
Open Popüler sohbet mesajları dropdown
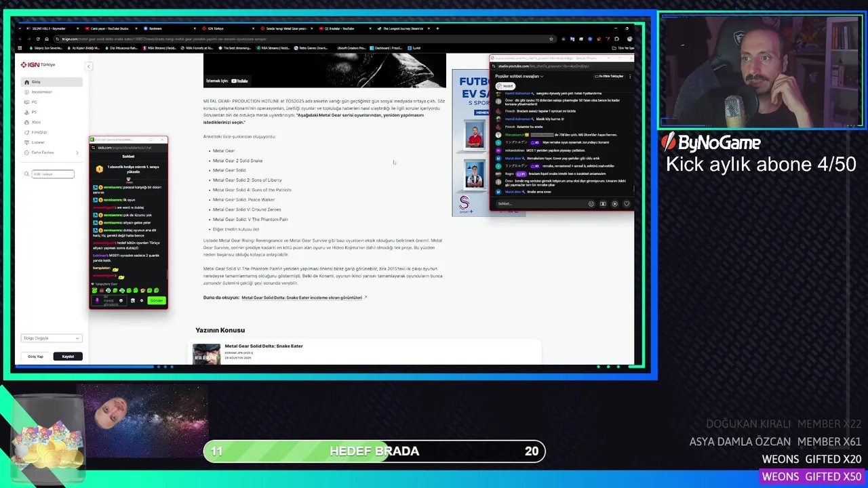(x=519, y=76)
